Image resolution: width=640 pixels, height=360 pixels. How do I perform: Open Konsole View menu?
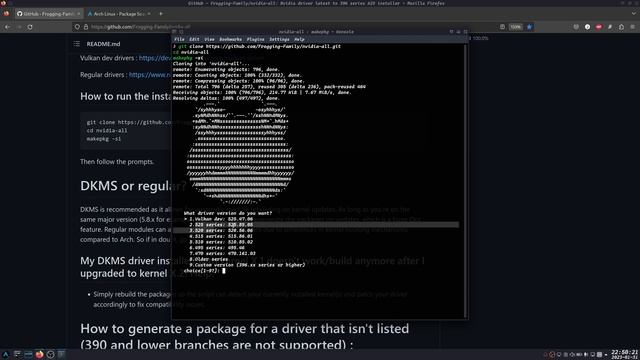pos(209,39)
